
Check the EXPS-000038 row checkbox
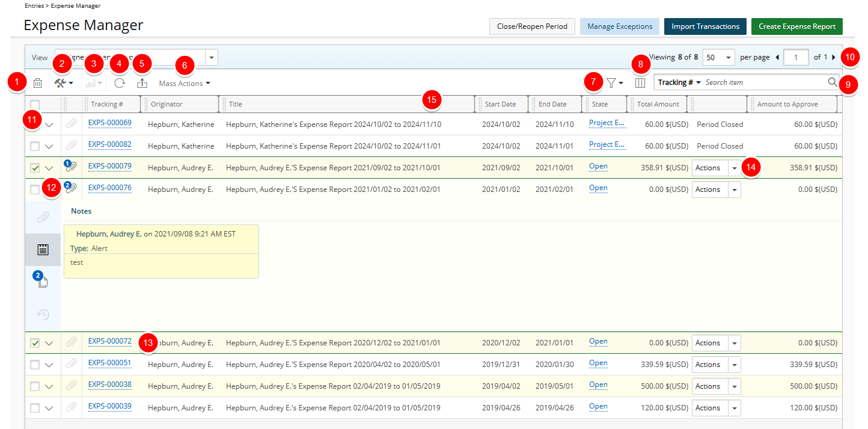click(35, 386)
